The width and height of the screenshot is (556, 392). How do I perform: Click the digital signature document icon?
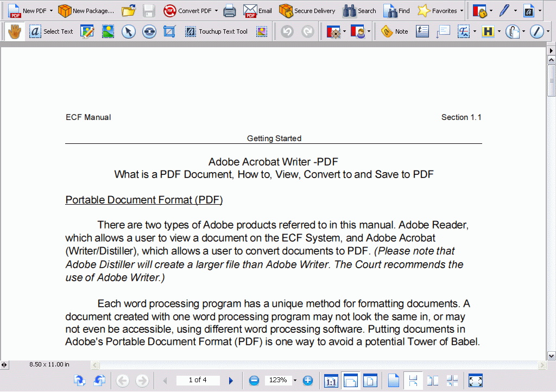[529, 11]
